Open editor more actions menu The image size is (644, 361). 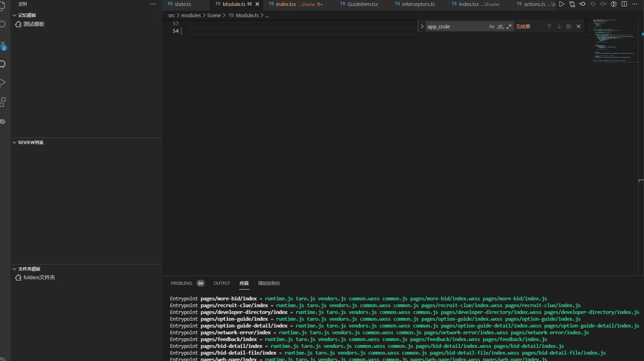(x=634, y=4)
